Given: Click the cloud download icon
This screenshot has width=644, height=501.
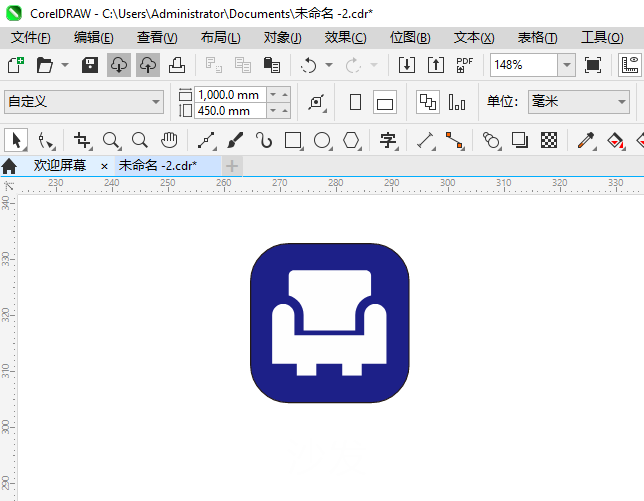Looking at the screenshot, I should pyautogui.click(x=119, y=65).
